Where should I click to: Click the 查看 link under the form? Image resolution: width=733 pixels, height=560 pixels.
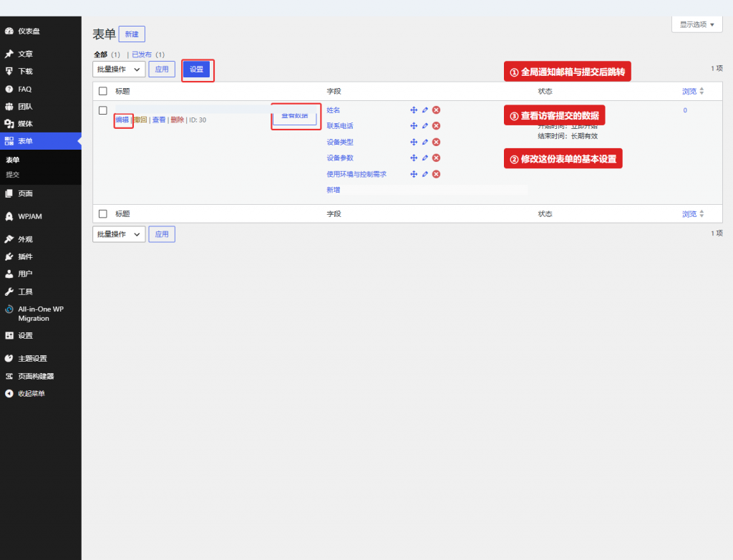tap(159, 120)
